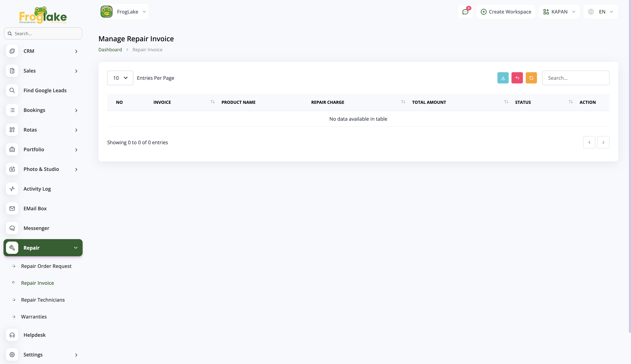Viewport: 631px width, 364px height.
Task: Click the blue download export icon
Action: (503, 78)
